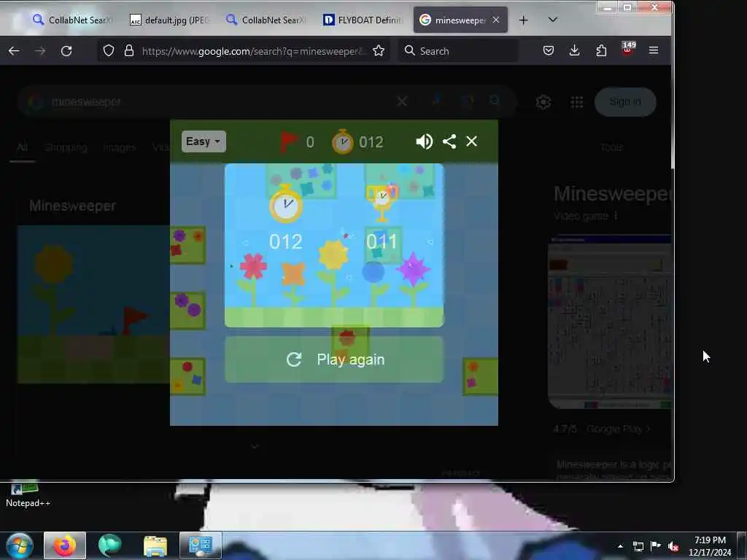This screenshot has height=560, width=747.
Task: Open the extensions puzzle icon
Action: point(601,50)
